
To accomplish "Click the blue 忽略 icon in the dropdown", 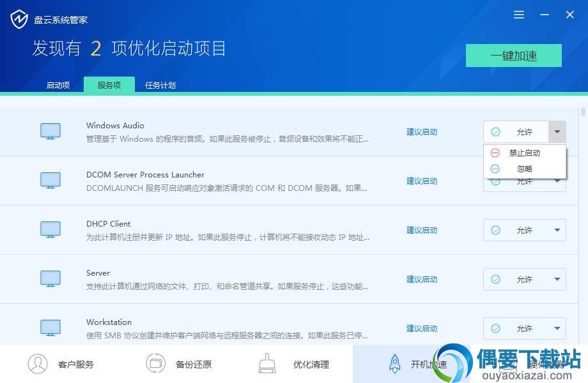I will coord(495,169).
